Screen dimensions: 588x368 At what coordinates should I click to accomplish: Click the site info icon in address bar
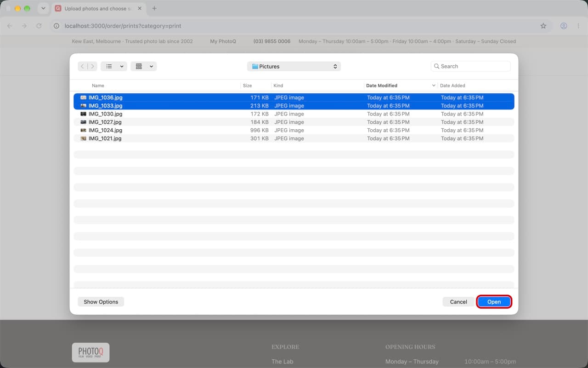click(x=57, y=26)
